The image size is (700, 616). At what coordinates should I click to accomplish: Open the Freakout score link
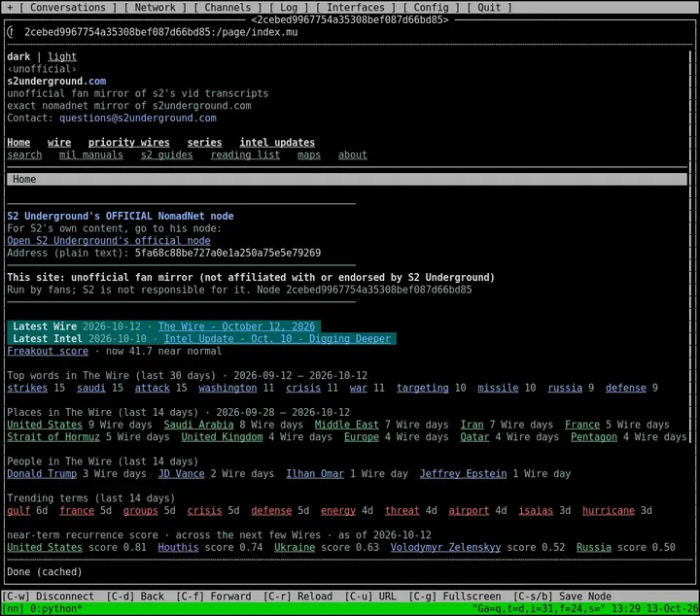tap(48, 352)
